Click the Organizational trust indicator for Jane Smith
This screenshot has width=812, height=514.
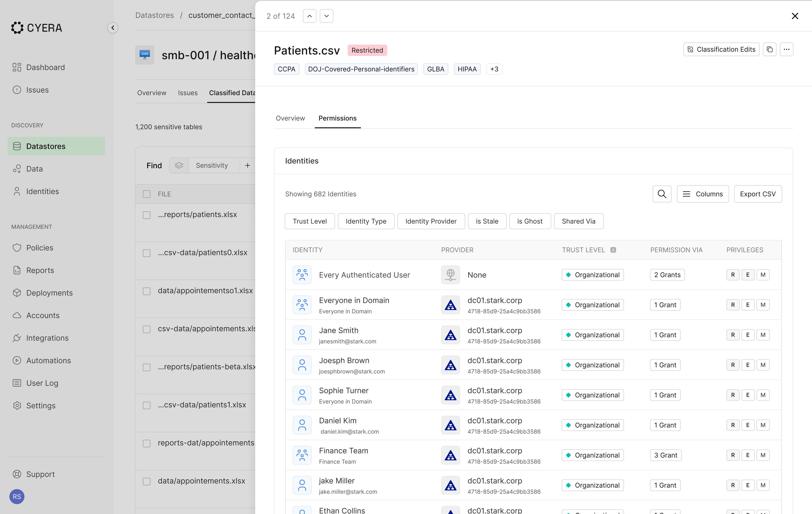pos(593,335)
